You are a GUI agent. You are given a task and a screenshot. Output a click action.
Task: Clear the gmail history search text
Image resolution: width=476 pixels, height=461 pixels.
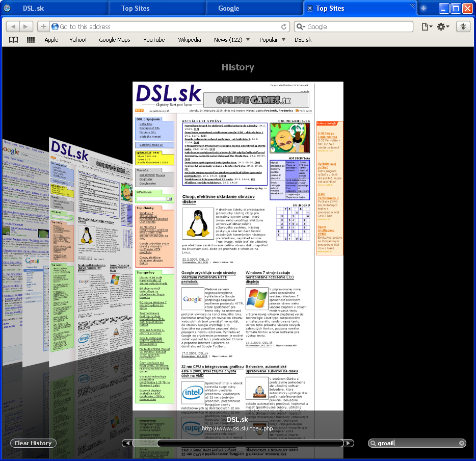pyautogui.click(x=461, y=443)
